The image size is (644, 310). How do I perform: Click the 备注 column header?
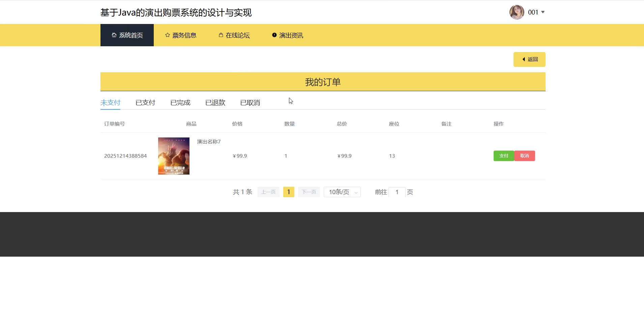(x=446, y=124)
